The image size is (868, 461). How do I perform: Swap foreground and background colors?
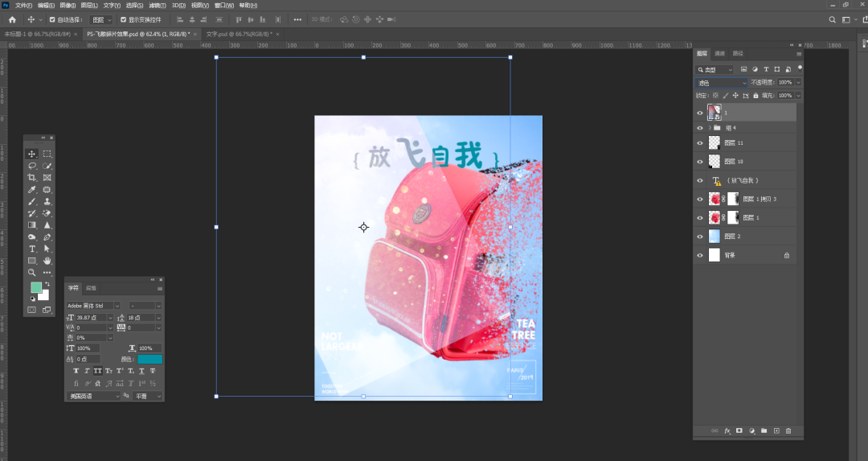pyautogui.click(x=47, y=284)
